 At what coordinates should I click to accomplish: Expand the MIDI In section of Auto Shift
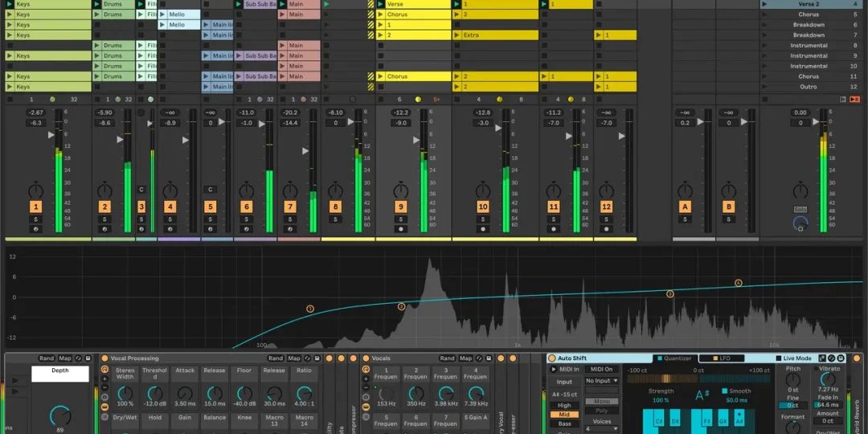tap(554, 369)
